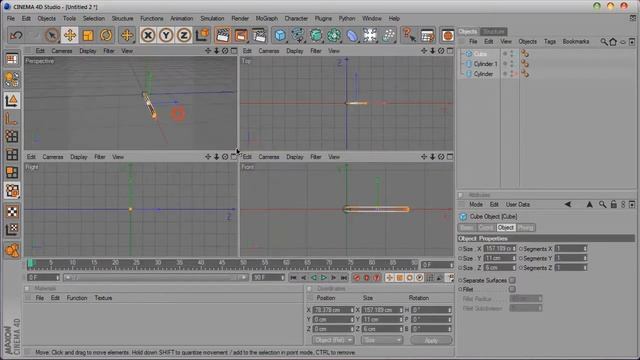The width and height of the screenshot is (640, 360).
Task: Activate the Scale tool
Action: click(88, 36)
